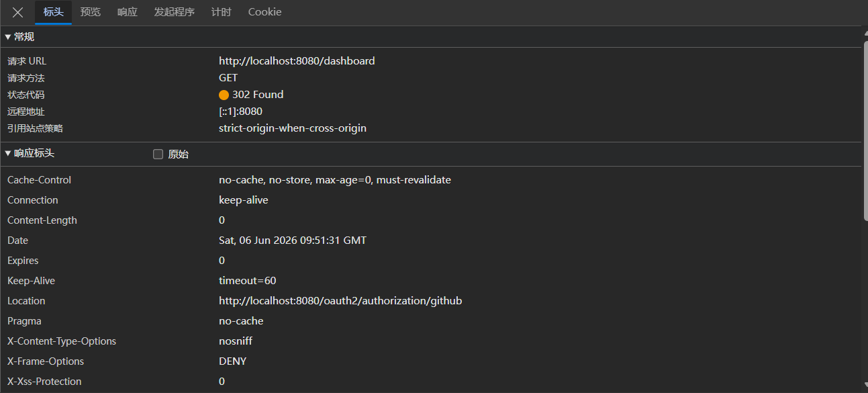Open the Cookie tab

264,12
